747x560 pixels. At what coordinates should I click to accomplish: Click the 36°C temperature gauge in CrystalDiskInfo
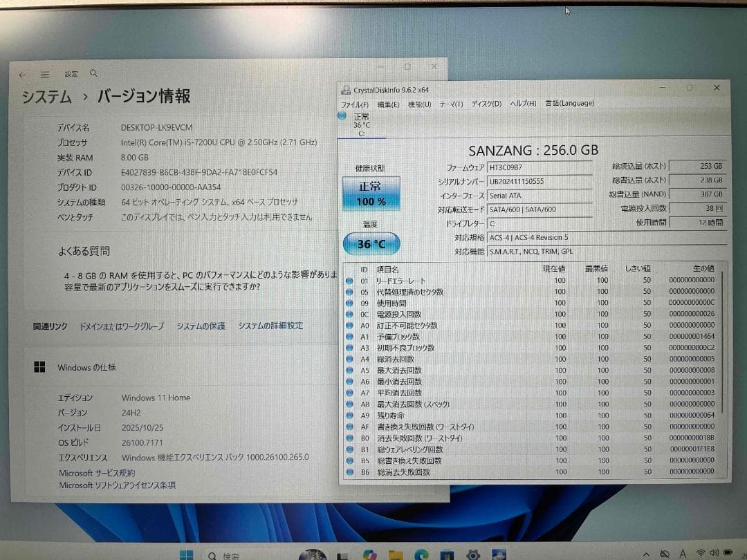click(x=371, y=243)
